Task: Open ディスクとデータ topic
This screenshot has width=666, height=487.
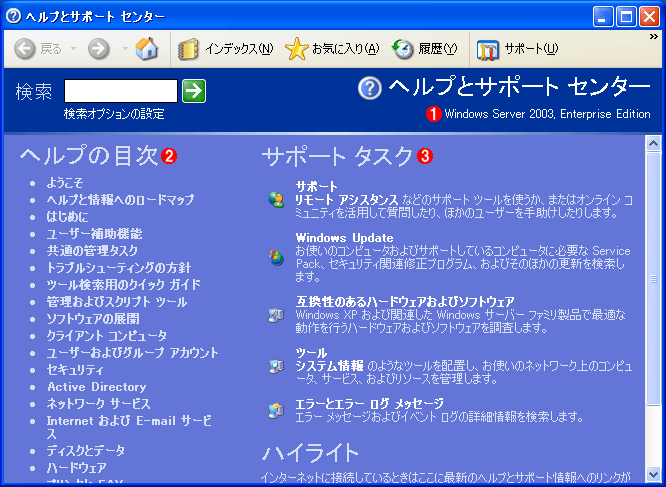Action: point(86,450)
